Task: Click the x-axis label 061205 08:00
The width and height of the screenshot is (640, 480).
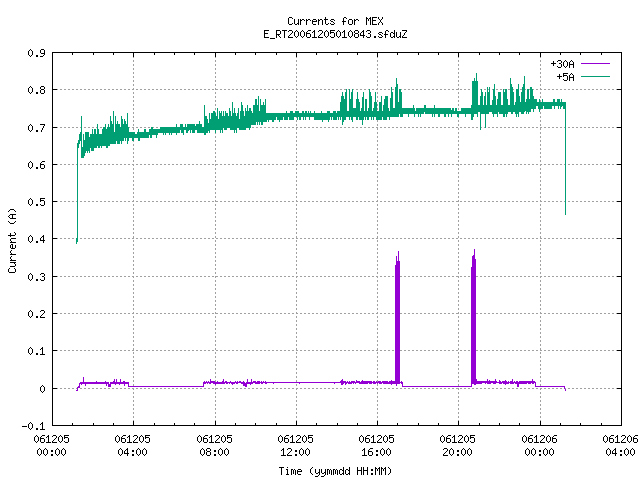Action: (214, 446)
